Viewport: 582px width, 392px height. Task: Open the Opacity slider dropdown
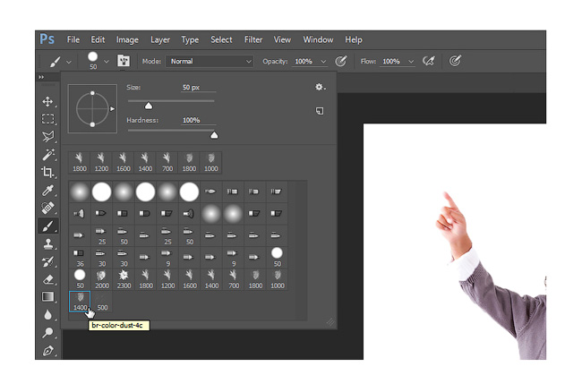click(x=323, y=62)
